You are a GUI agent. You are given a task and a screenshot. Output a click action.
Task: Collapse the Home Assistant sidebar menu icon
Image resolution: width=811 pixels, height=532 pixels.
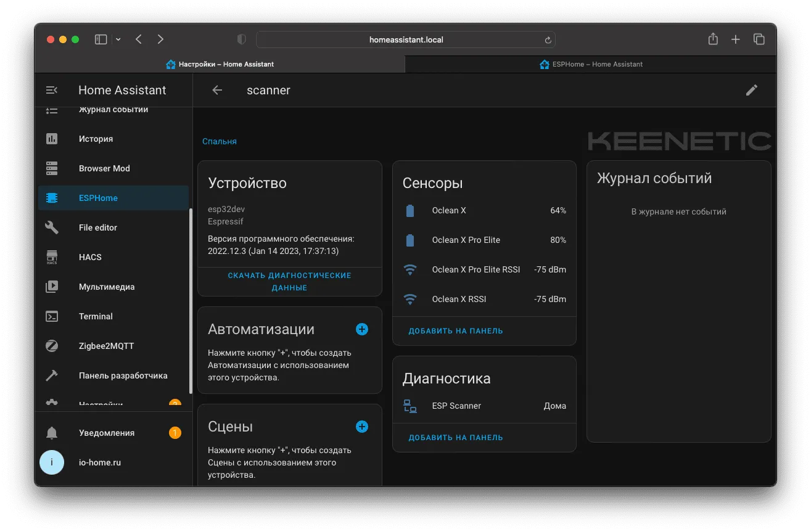(52, 90)
